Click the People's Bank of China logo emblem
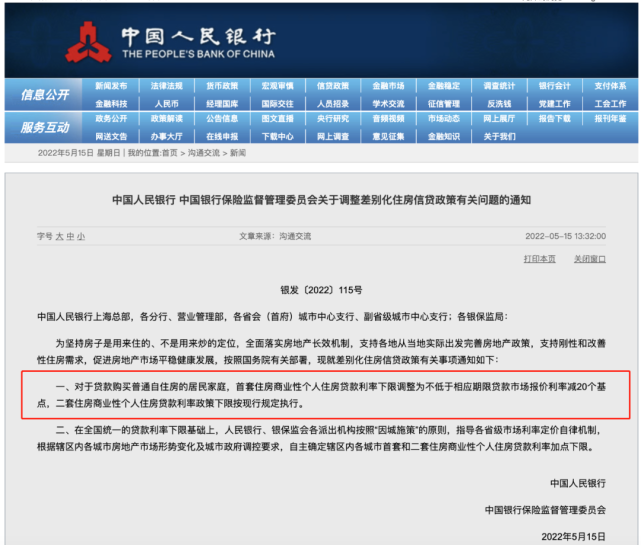 [x=88, y=43]
